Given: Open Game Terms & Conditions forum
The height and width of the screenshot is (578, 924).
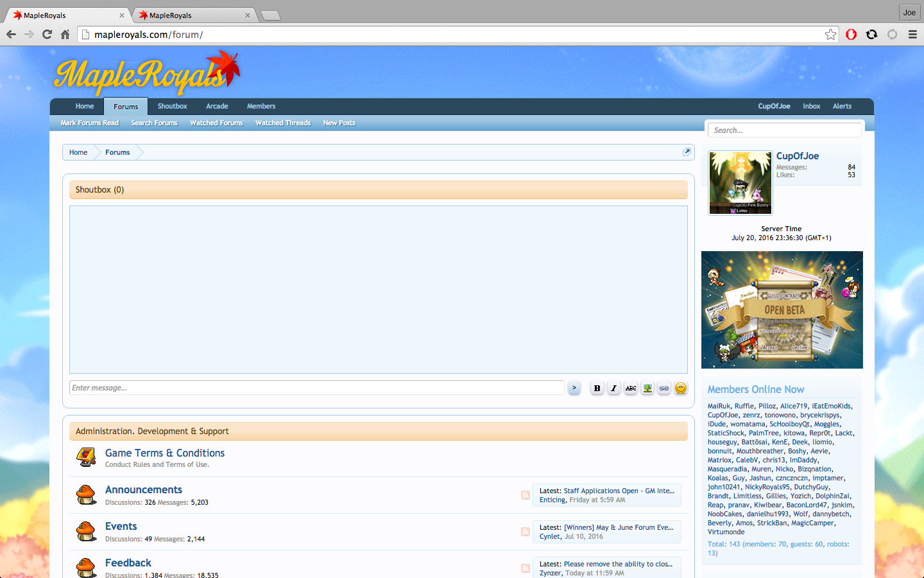Looking at the screenshot, I should pyautogui.click(x=165, y=453).
